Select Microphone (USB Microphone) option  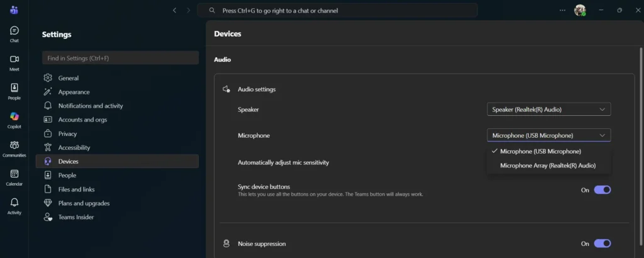pyautogui.click(x=548, y=151)
